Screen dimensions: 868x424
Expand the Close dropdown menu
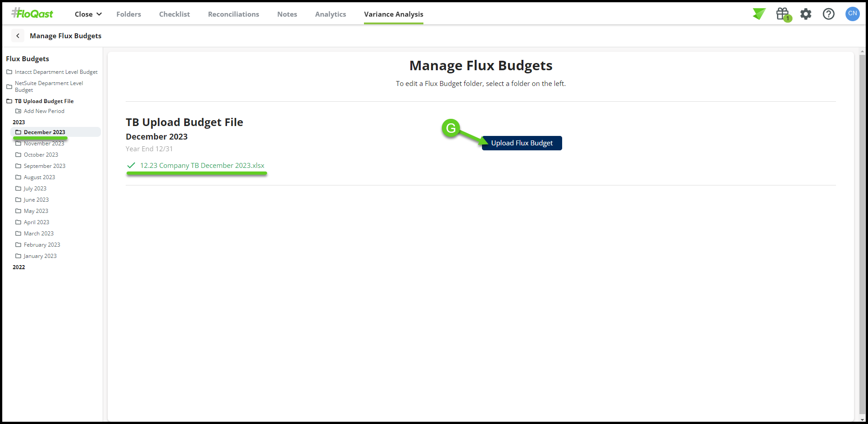click(88, 14)
